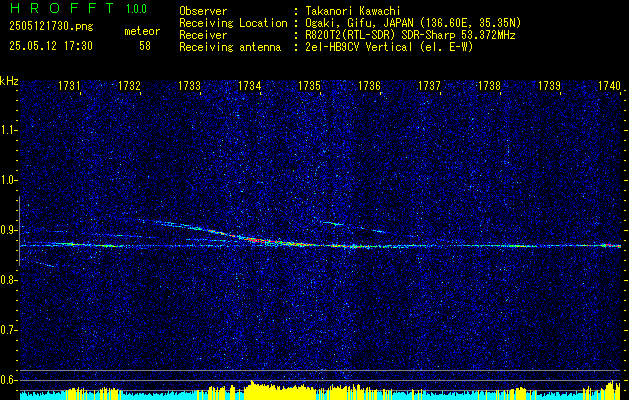Click the date stamp 25.05.12 17:30

tap(51, 46)
